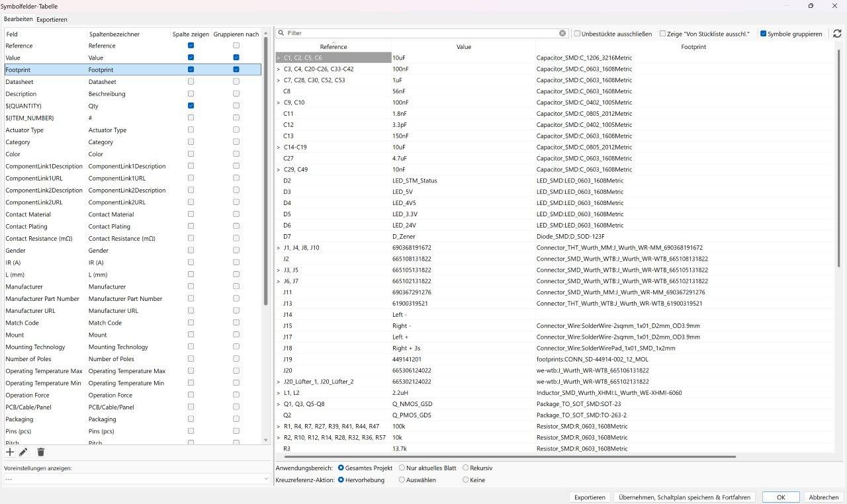The image size is (847, 504).
Task: Click the table vertical scrollbar
Action: [x=839, y=159]
